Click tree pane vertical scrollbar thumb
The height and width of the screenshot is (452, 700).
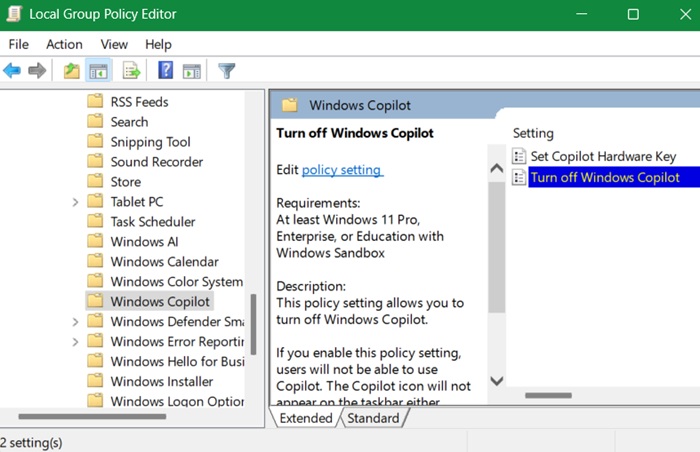click(x=254, y=324)
